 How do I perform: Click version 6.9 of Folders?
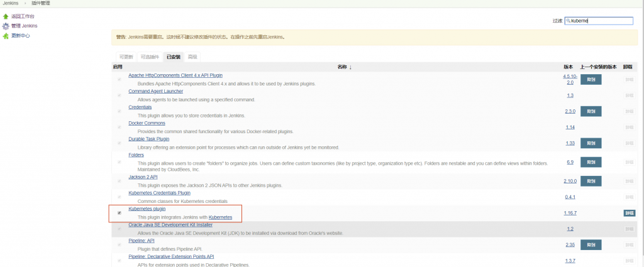(570, 162)
